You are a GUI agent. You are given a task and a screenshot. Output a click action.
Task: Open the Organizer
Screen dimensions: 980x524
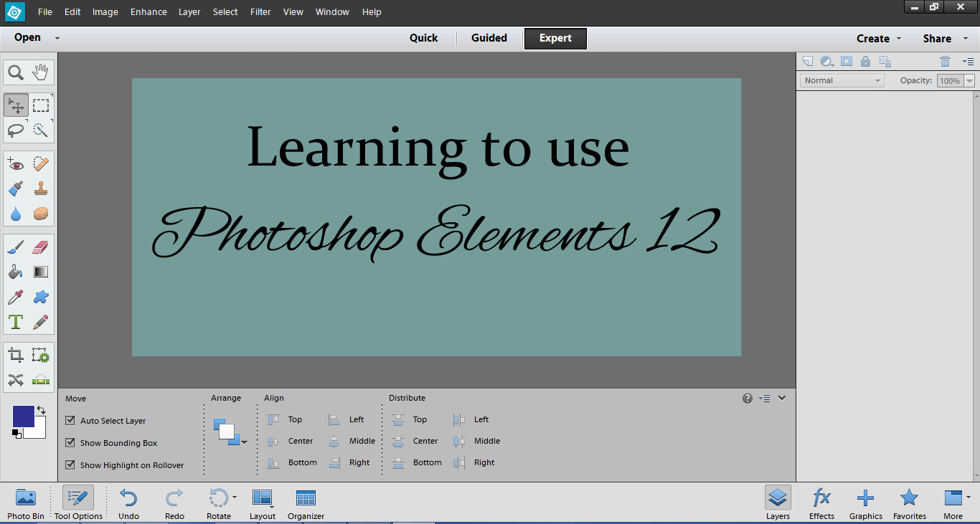306,503
